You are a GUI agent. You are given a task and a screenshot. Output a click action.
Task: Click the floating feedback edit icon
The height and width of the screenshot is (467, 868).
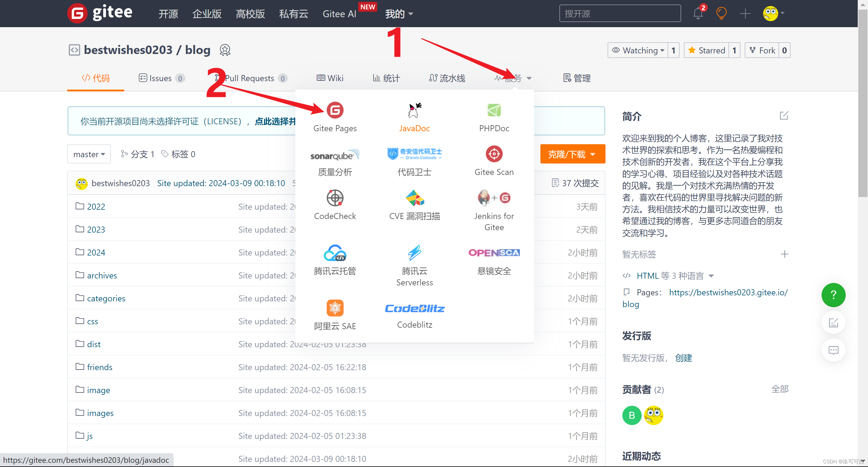[x=833, y=323]
